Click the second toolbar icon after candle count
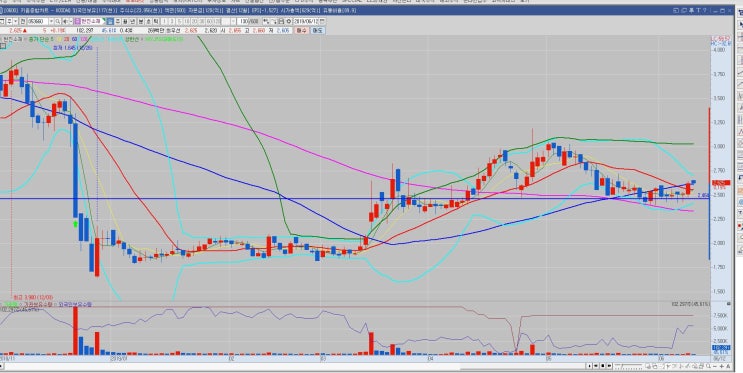Image resolution: width=743 pixels, height=373 pixels. point(274,21)
